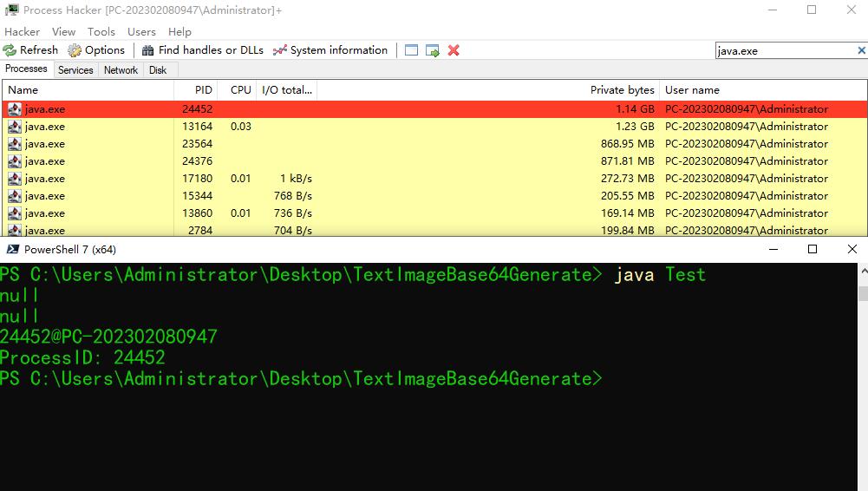The width and height of the screenshot is (868, 491).
Task: Click the PowerShell 7 title bar icon
Action: tap(12, 249)
